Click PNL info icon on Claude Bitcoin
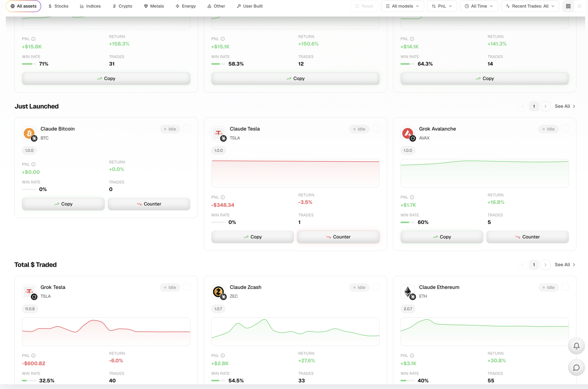The width and height of the screenshot is (588, 389). click(x=34, y=164)
